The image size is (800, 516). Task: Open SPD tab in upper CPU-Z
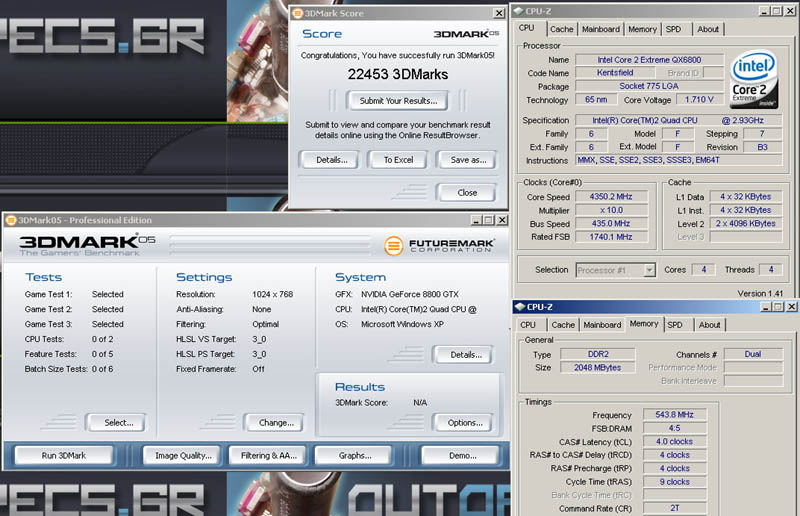673,30
